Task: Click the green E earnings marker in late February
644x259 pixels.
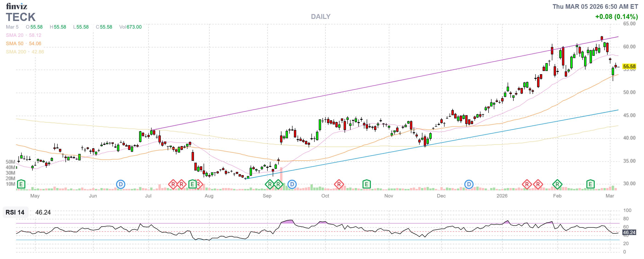Action: (590, 185)
